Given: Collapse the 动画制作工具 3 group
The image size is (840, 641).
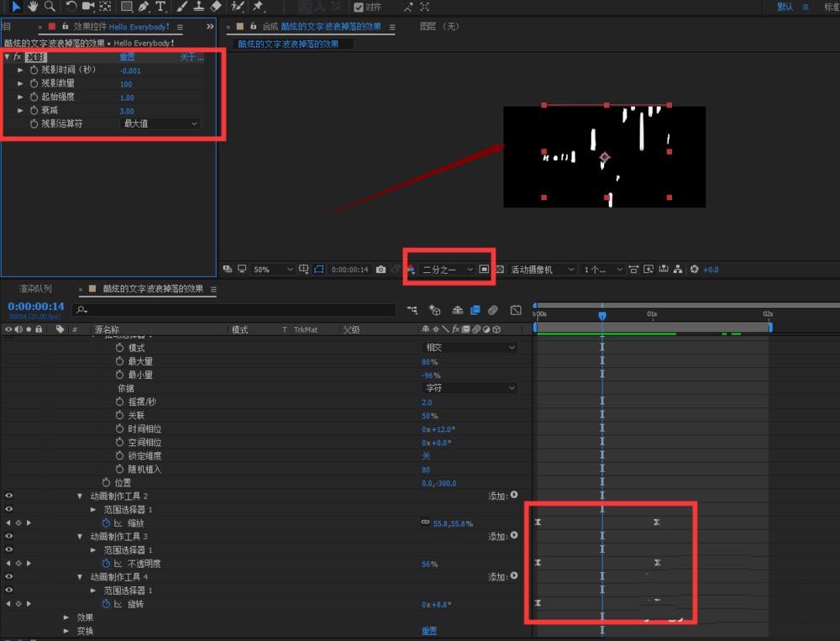Looking at the screenshot, I should [80, 537].
